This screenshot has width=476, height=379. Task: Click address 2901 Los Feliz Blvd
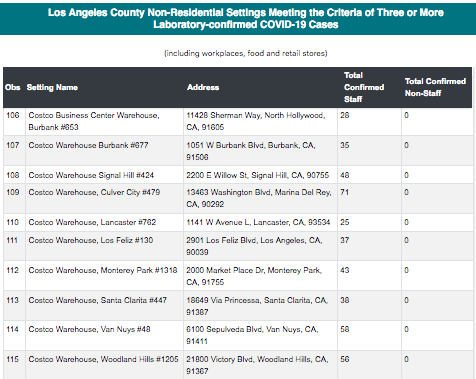point(254,246)
